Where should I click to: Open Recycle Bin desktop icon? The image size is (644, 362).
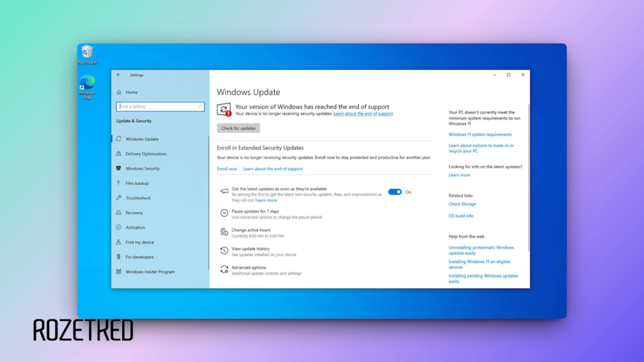click(87, 55)
